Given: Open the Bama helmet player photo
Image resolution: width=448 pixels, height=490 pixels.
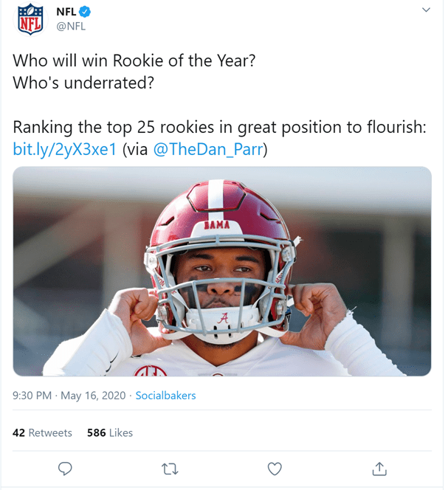Looking at the screenshot, I should [x=222, y=271].
